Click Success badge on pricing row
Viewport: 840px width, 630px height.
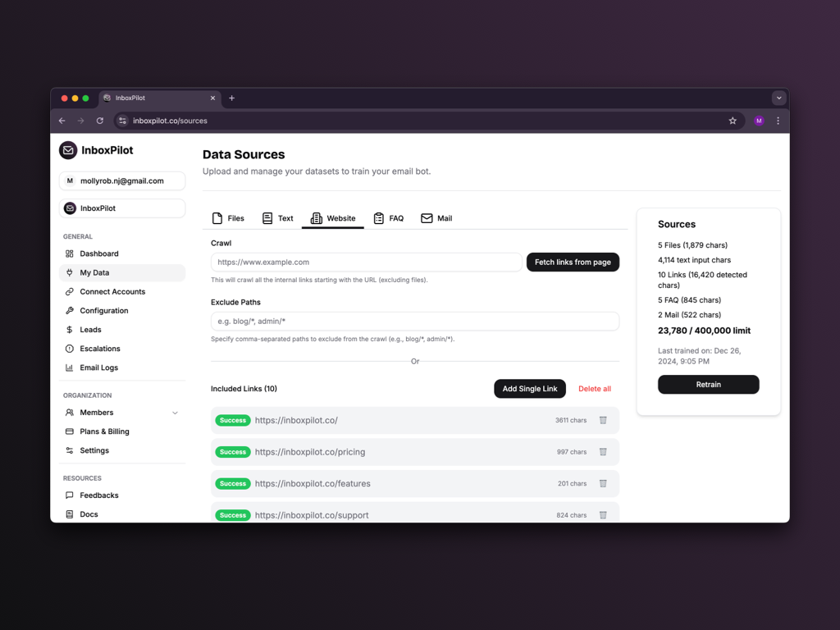(233, 452)
